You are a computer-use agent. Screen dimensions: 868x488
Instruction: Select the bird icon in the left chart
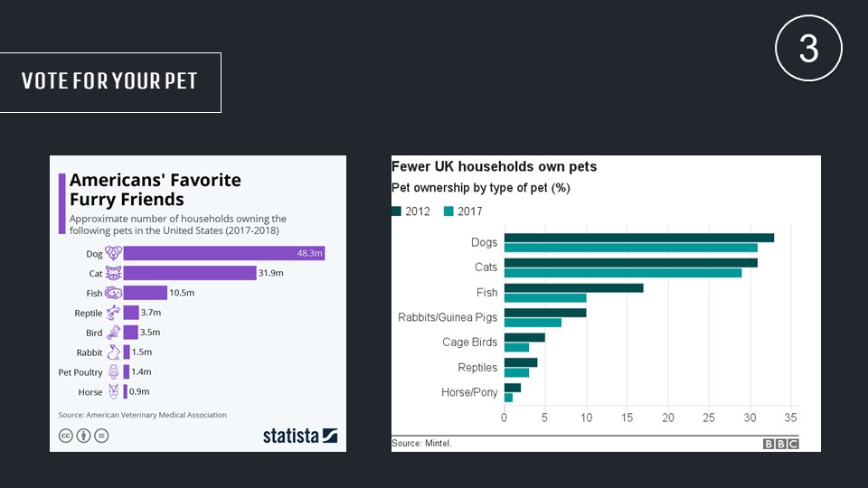113,333
